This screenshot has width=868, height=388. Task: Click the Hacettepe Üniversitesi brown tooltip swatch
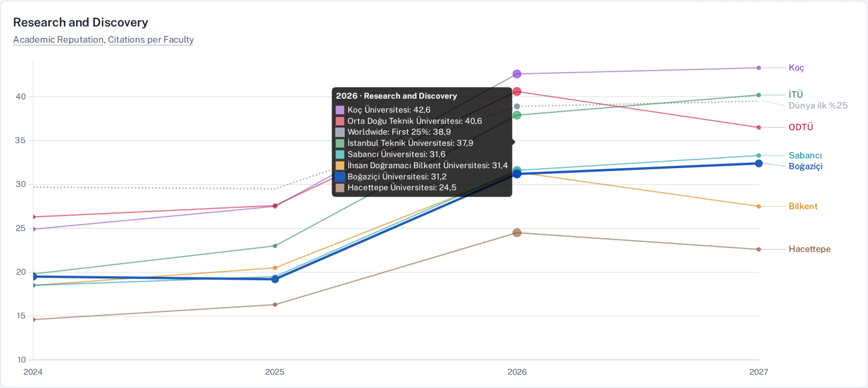click(x=340, y=188)
